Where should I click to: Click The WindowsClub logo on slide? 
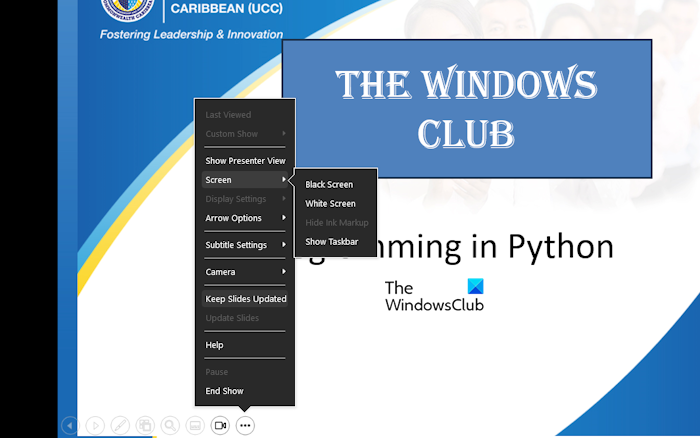(x=434, y=296)
